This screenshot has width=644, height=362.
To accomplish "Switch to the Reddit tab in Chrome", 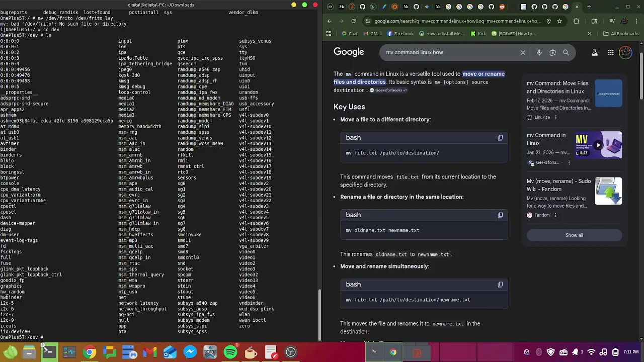I will [502, 7].
